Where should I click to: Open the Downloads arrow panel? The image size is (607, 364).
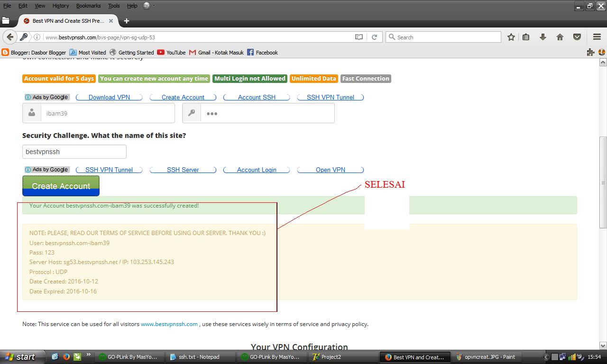pos(543,37)
